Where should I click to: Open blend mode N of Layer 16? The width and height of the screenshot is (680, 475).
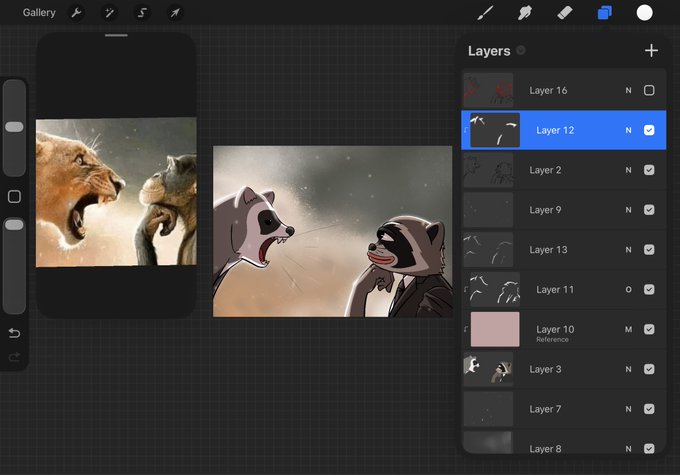point(628,90)
